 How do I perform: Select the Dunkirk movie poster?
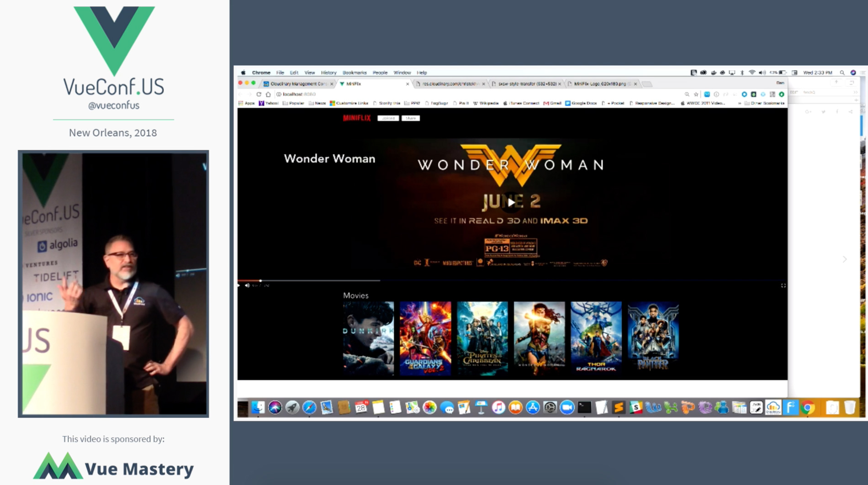click(368, 338)
